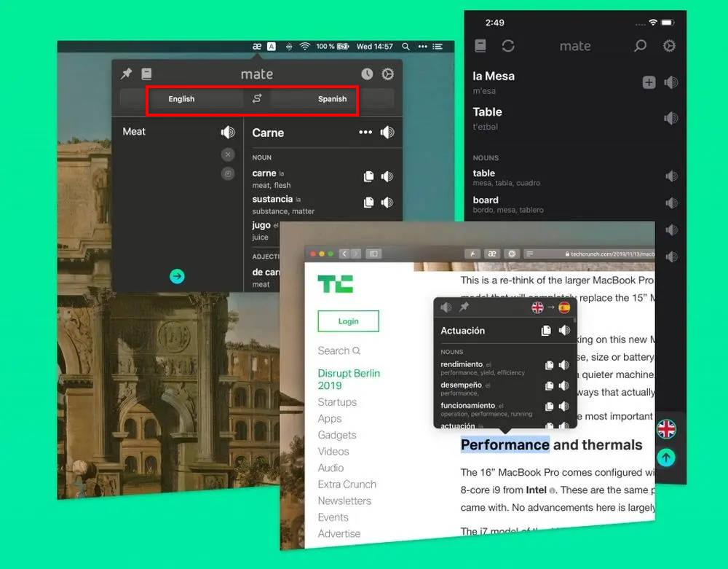Play pronunciation of the word Meat

click(x=228, y=132)
